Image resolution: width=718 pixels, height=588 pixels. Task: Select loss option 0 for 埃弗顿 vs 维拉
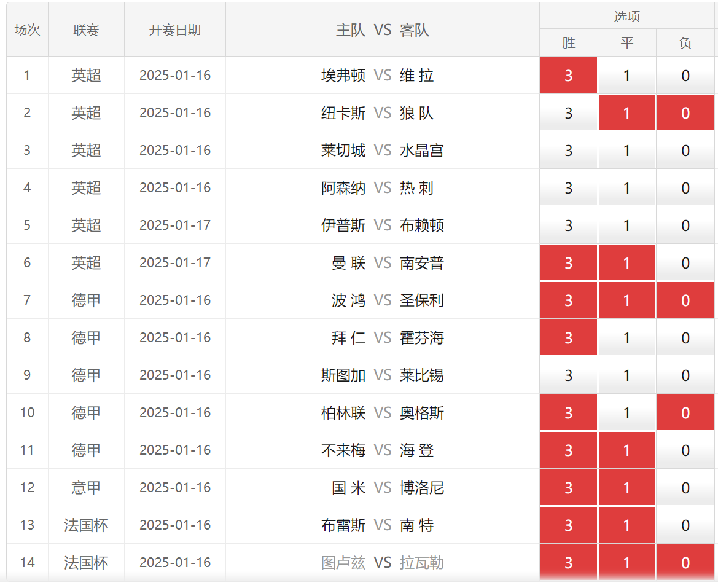coord(685,75)
